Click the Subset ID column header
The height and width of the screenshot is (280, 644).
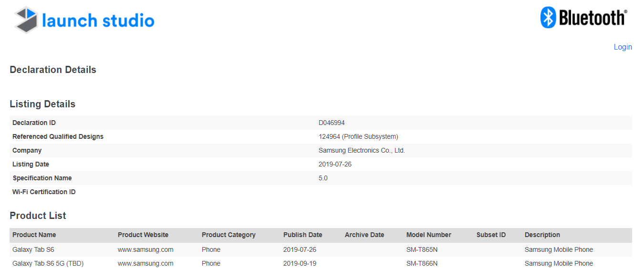tap(491, 235)
